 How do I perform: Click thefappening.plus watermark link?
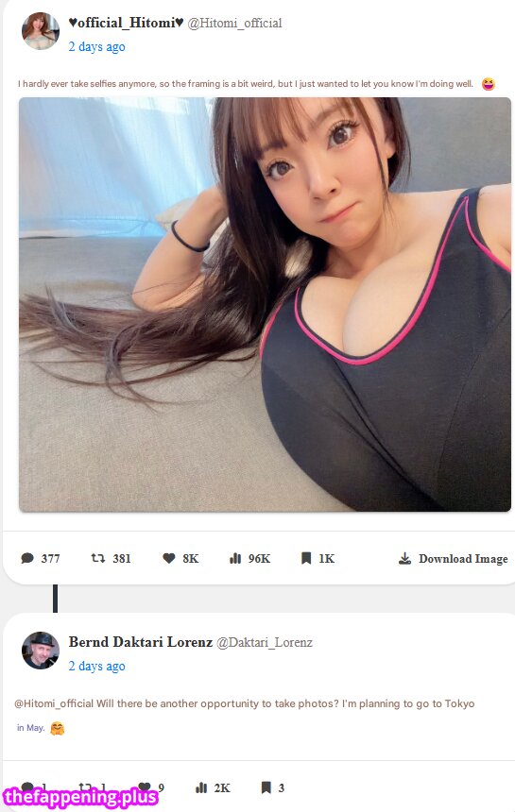[80, 797]
